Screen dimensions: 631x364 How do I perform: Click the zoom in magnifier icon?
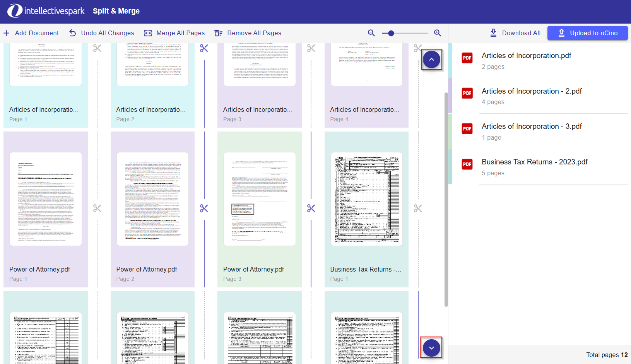point(438,33)
